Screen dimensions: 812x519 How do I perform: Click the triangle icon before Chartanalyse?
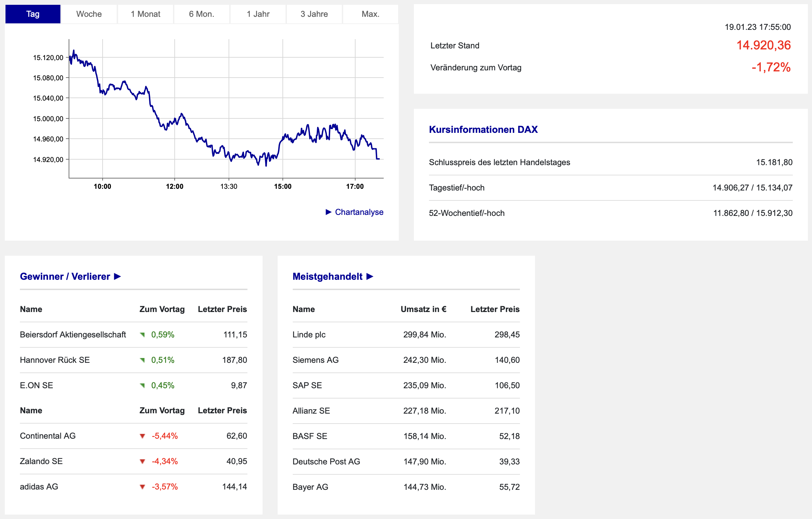point(328,212)
